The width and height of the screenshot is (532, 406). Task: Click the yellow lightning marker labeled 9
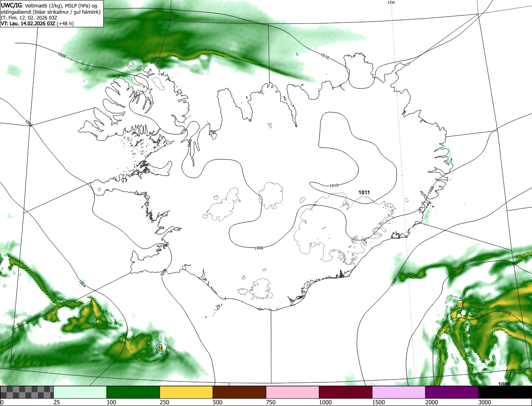point(160,348)
